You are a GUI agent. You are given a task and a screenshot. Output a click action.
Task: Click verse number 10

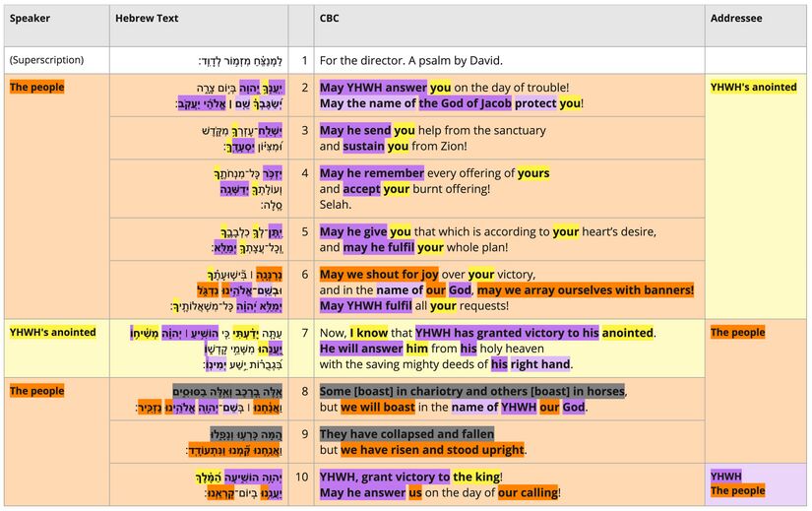click(304, 478)
